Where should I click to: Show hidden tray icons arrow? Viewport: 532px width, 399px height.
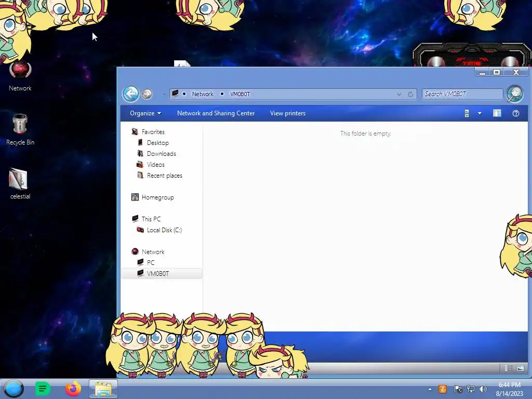pos(430,389)
